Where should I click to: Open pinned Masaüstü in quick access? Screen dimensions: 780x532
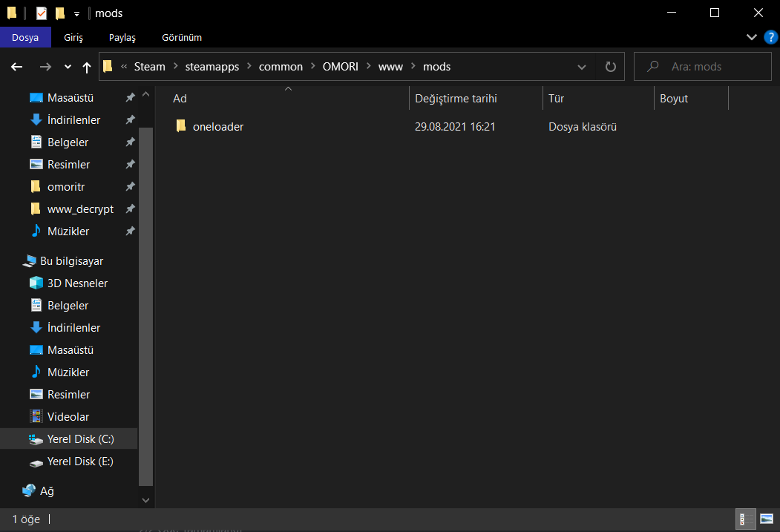71,98
